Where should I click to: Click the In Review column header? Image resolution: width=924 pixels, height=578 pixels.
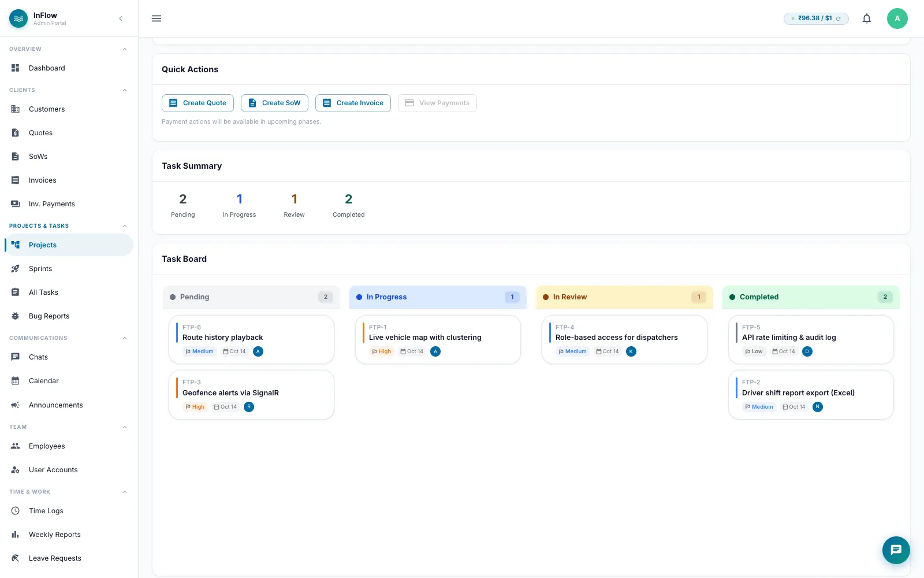click(x=624, y=297)
